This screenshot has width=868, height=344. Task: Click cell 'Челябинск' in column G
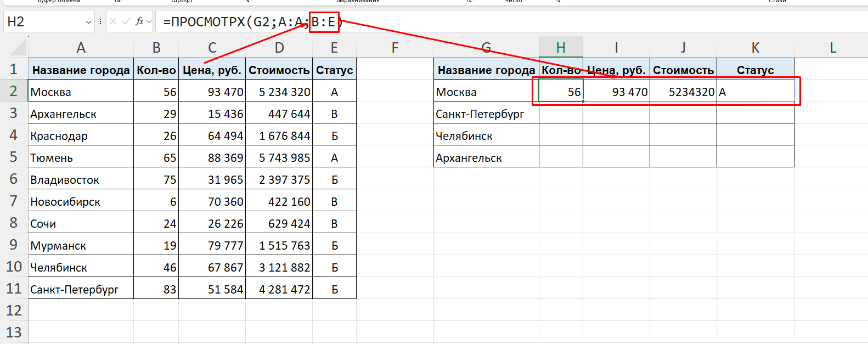pos(486,135)
